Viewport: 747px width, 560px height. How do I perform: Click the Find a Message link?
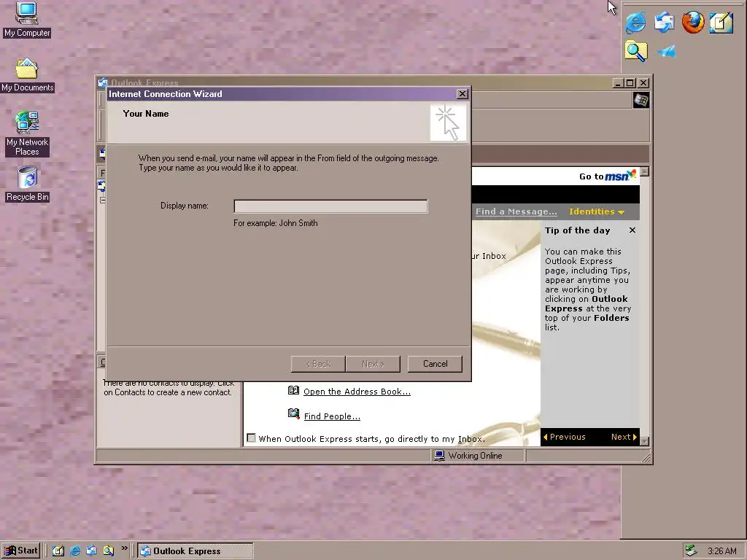[x=516, y=211]
